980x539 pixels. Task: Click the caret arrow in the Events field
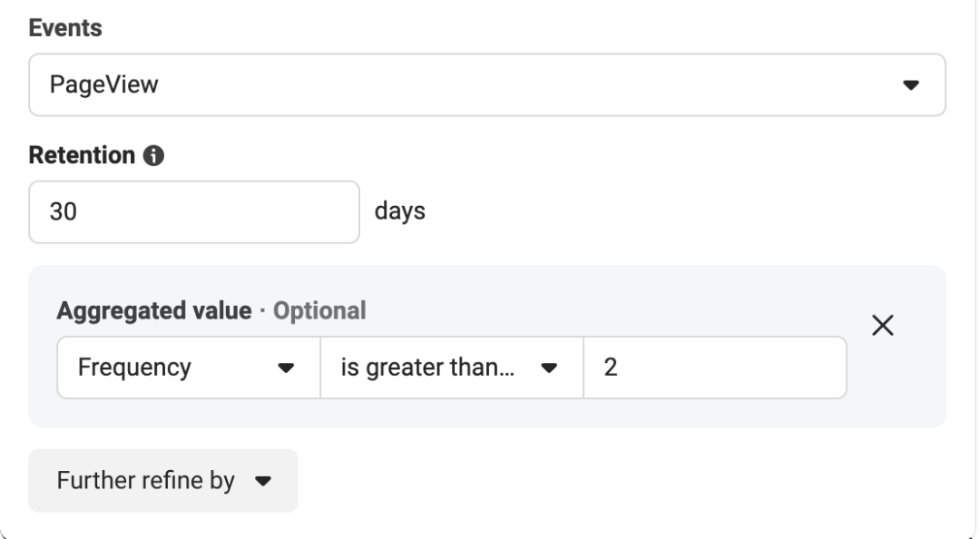(x=910, y=85)
